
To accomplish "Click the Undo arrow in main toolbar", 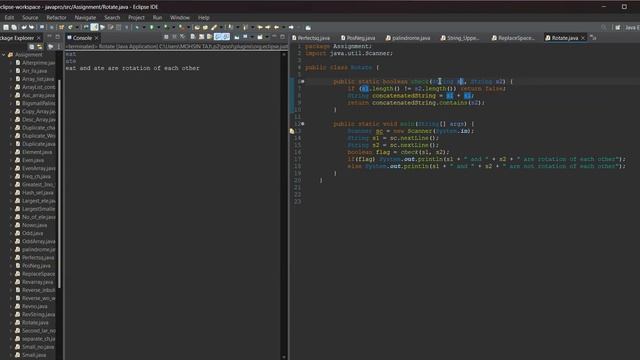I will coord(24,27).
